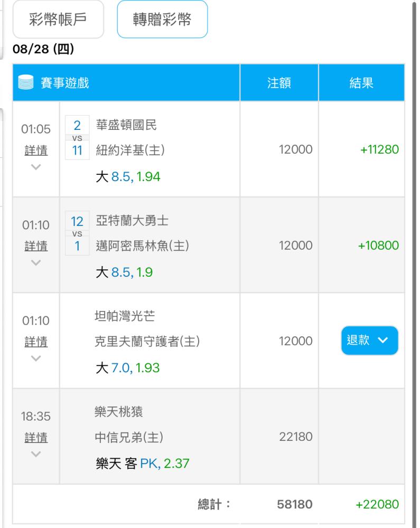This screenshot has height=528, width=420.
Task: Open 詳情 link for the 01:05 game
Action: coord(36,150)
